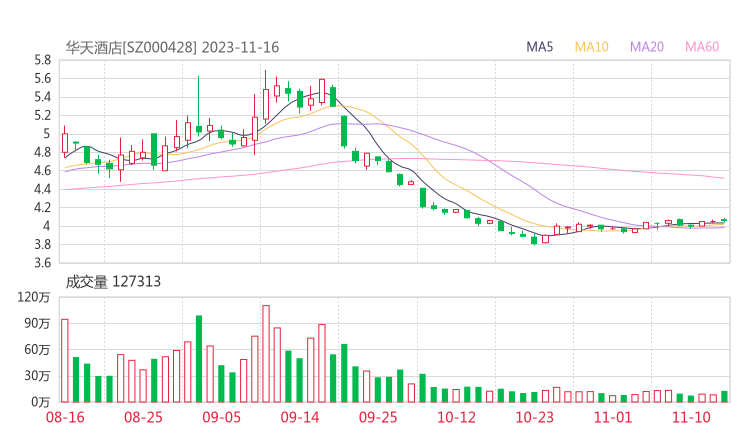740x440 pixels.
Task: Click the MA20 legend label
Action: pos(647,47)
